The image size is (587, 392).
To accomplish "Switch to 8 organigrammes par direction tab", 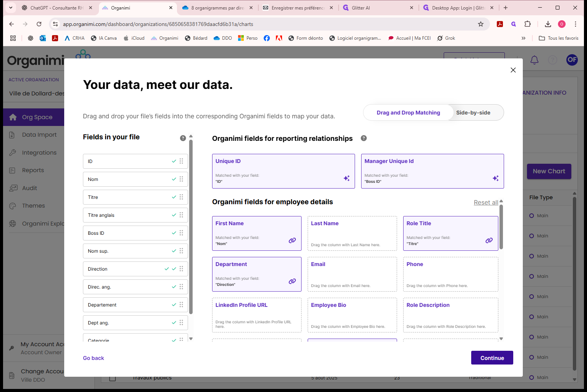I will 217,8.
